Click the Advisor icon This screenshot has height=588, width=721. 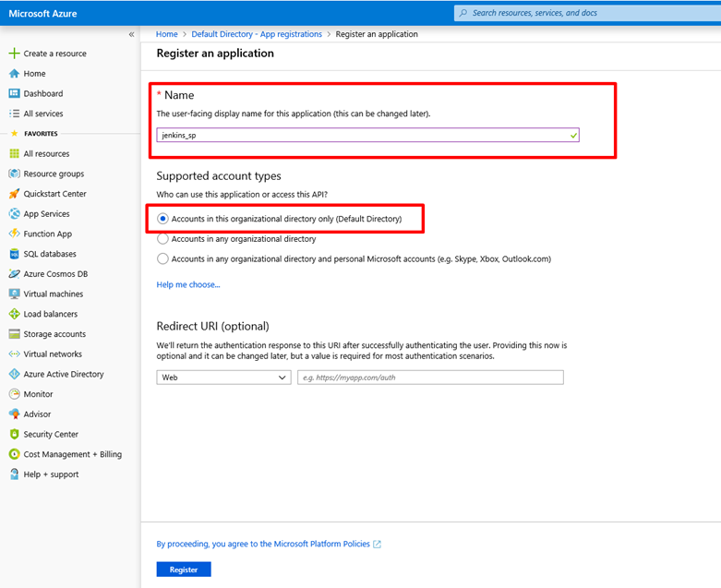point(14,414)
